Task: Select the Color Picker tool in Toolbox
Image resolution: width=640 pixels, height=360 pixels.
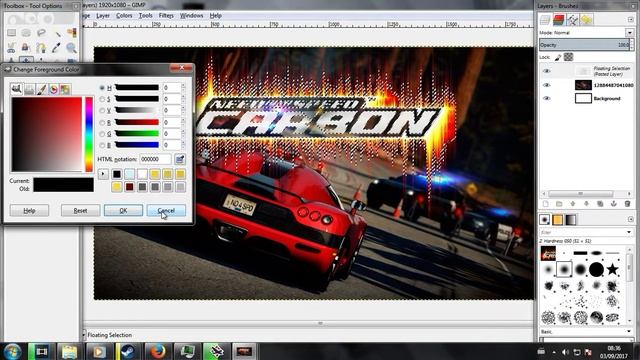Action: [x=56, y=48]
